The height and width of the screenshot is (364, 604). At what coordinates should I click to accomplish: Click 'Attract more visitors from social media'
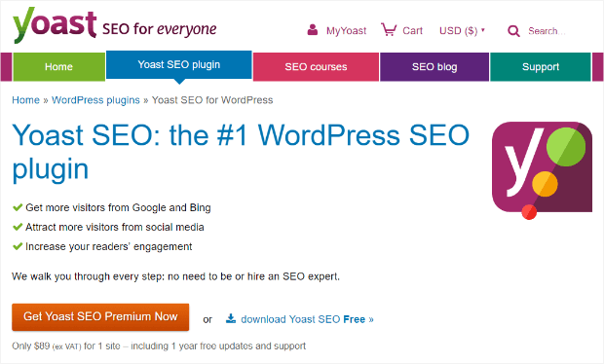pos(114,227)
